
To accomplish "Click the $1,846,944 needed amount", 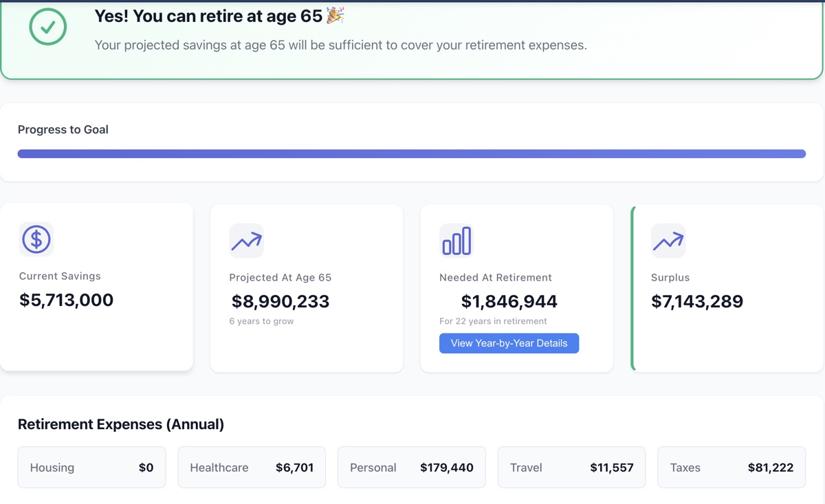I will click(509, 301).
